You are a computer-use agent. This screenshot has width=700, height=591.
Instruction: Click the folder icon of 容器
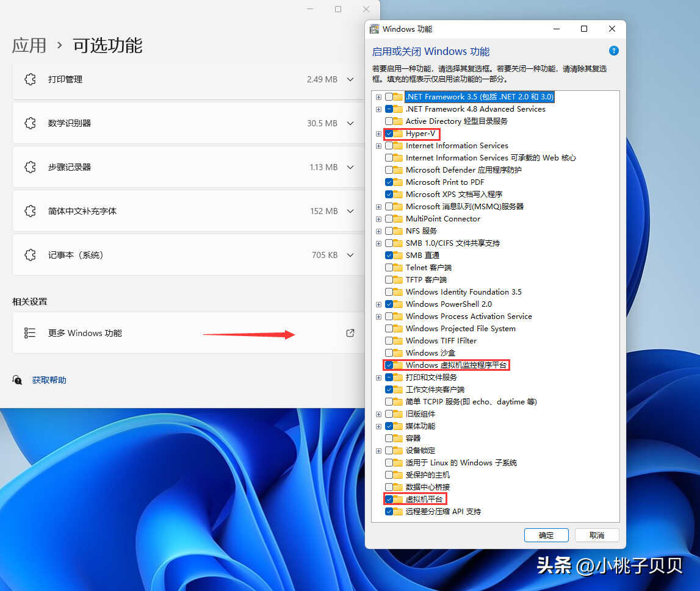coord(398,438)
